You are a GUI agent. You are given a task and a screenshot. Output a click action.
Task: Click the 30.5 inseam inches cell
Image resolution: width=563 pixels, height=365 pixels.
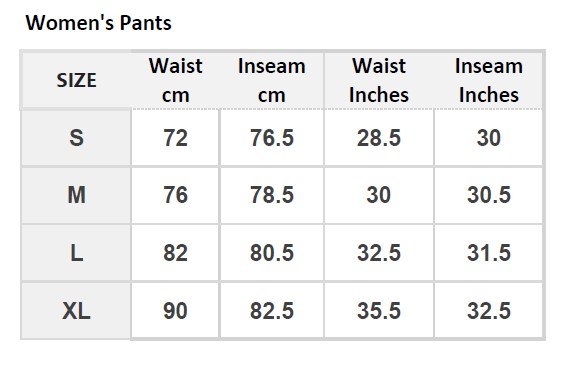pos(489,195)
